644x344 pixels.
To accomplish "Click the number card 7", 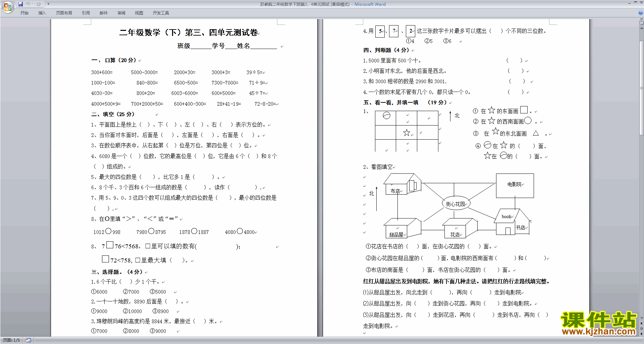I will pyautogui.click(x=394, y=31).
